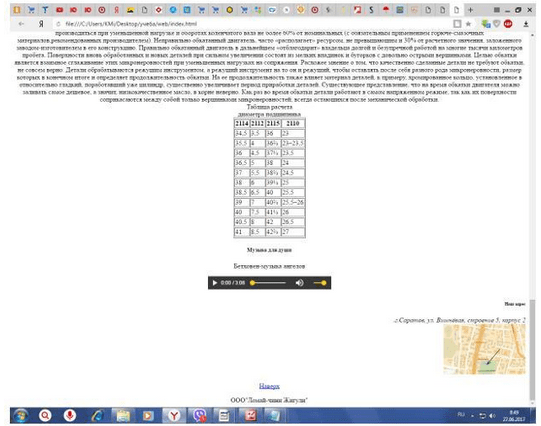
Task: Open Yandex home via Я icon
Action: 41,24
